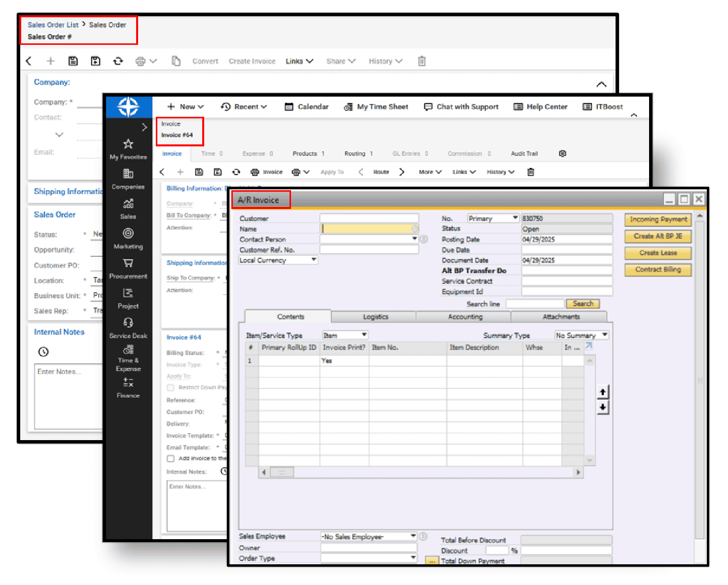This screenshot has width=728, height=585.
Task: Click the delete trash icon in Sales Order toolbar
Action: [422, 61]
